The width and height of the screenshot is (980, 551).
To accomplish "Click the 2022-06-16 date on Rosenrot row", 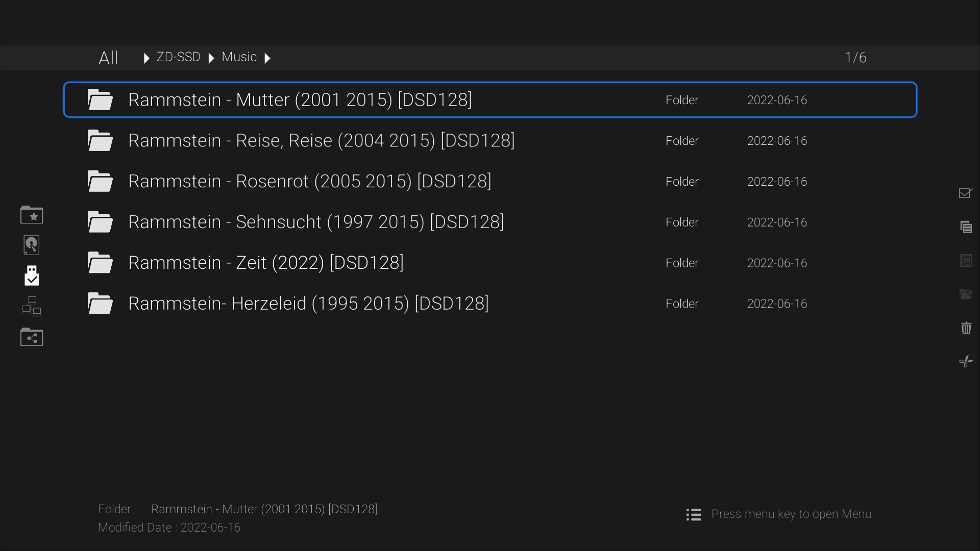I will 777,182.
